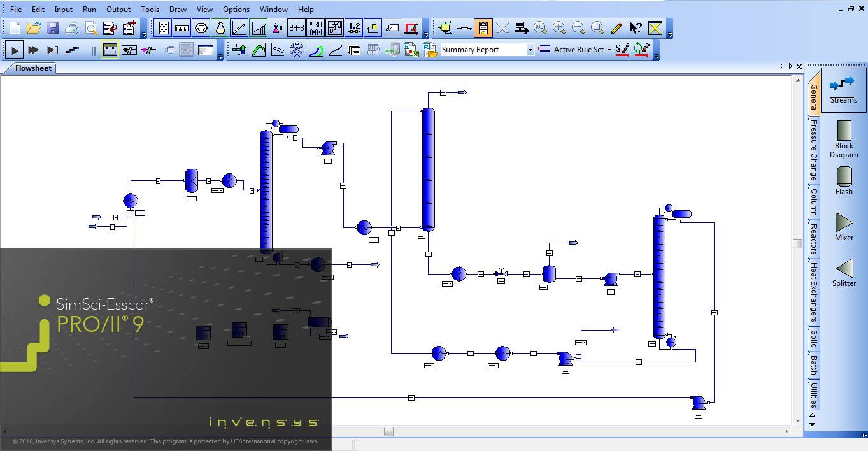Open Units of Measure ruler icon

(x=182, y=28)
